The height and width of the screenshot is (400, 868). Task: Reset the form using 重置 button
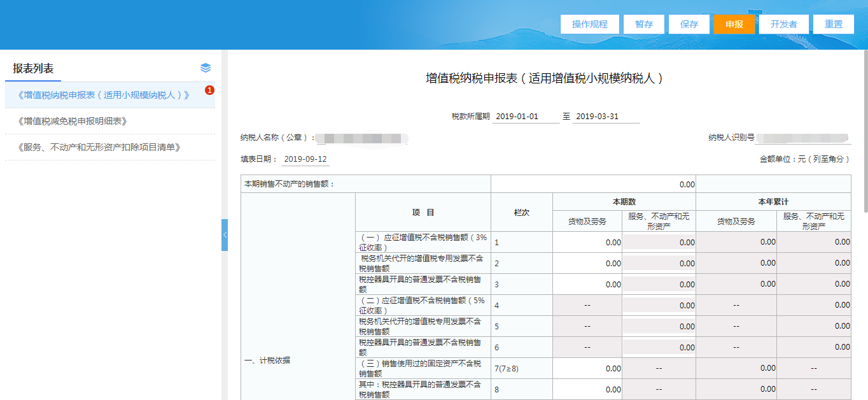pos(834,24)
